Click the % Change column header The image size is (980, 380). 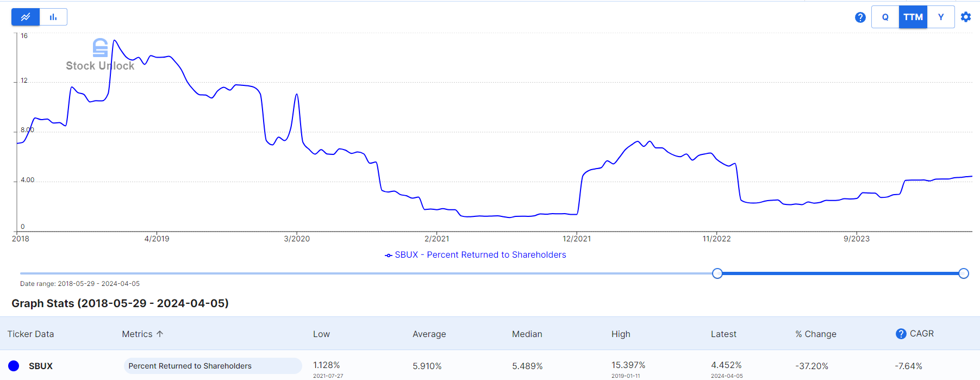pyautogui.click(x=816, y=334)
